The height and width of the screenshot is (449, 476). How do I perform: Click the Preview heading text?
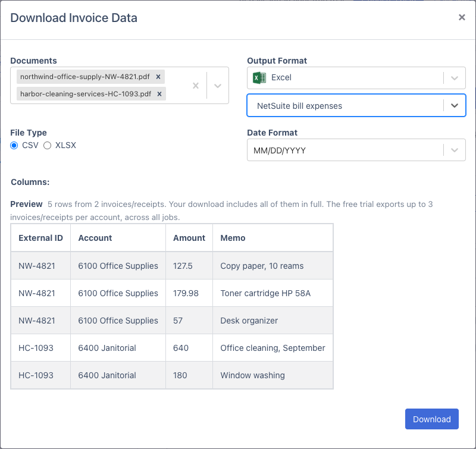(x=26, y=204)
